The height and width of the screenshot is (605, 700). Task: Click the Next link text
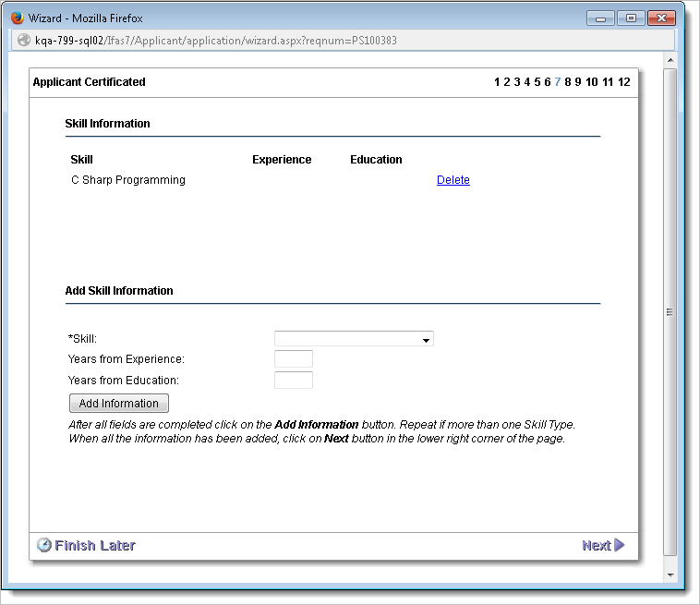pyautogui.click(x=596, y=545)
